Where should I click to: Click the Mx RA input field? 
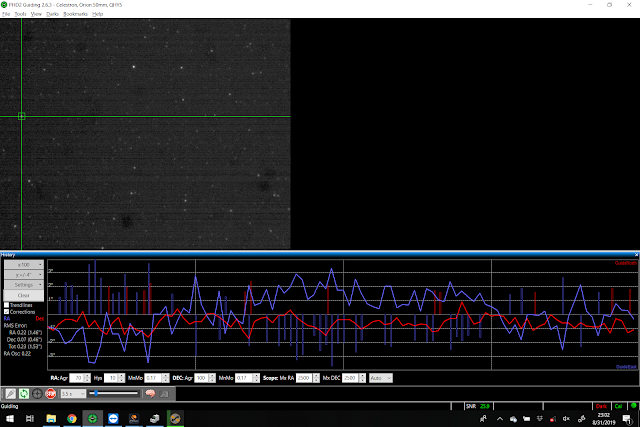pos(304,378)
